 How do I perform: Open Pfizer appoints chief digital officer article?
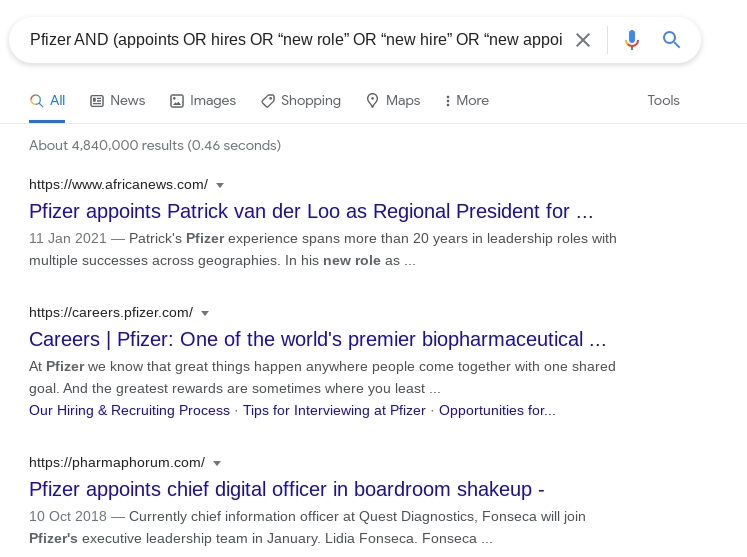[286, 489]
